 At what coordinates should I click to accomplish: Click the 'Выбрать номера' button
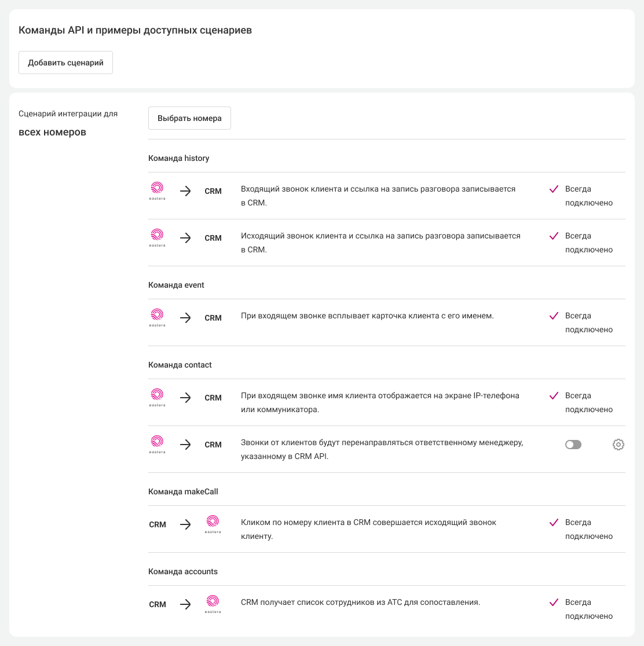tap(189, 118)
